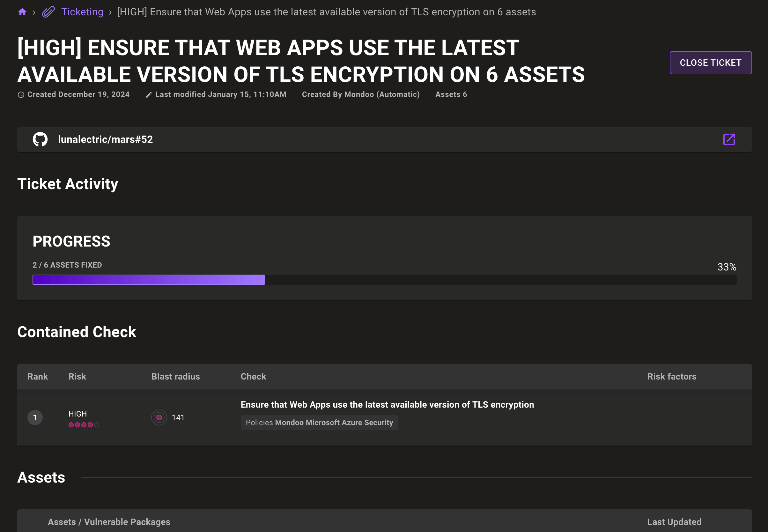Screen dimensions: 768x532
Task: Select the Check column header
Action: pos(253,376)
